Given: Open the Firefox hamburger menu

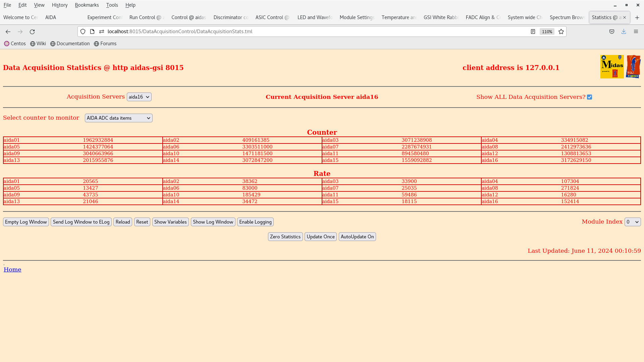Looking at the screenshot, I should click(x=636, y=32).
